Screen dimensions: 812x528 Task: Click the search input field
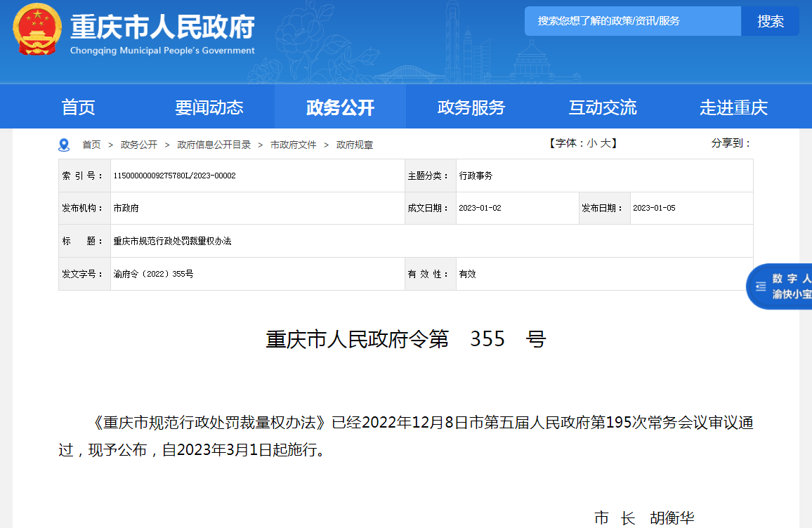click(x=632, y=21)
